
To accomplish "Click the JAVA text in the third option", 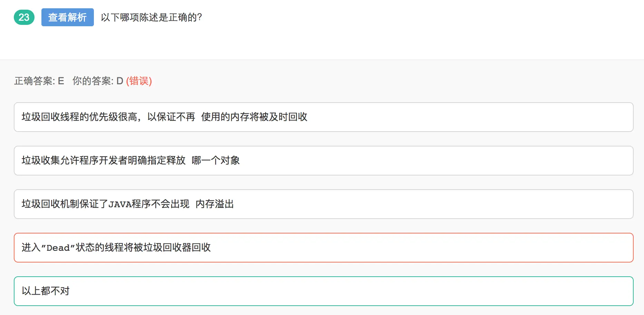I will 120,204.
